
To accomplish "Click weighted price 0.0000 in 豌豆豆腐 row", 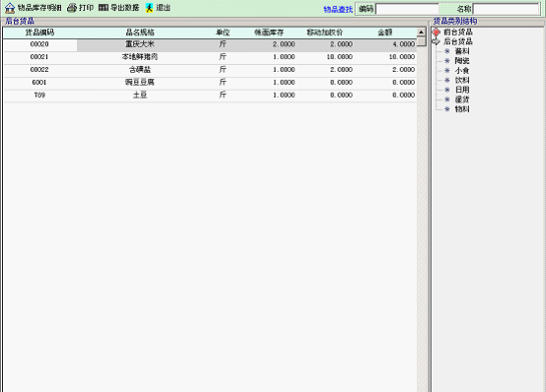I will point(341,82).
